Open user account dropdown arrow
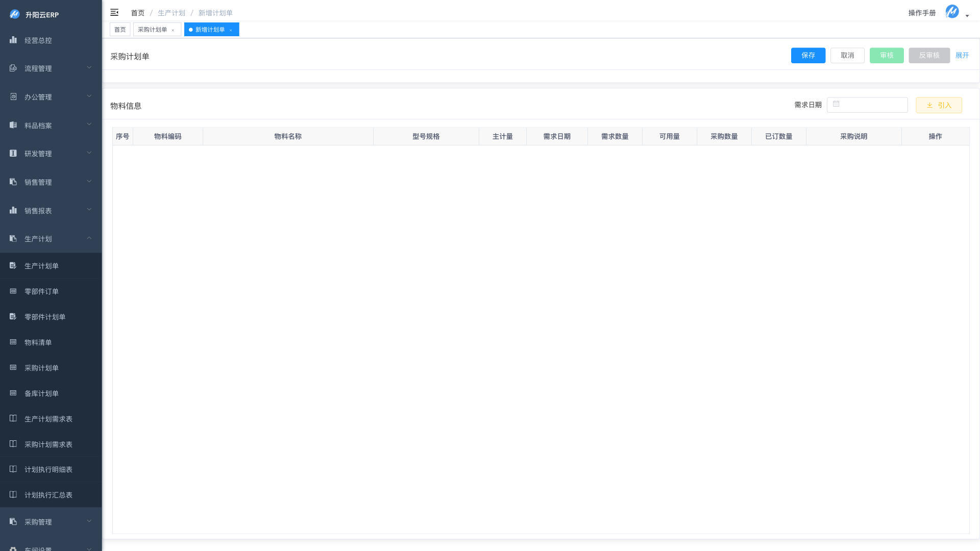This screenshot has height=551, width=980. [x=967, y=16]
